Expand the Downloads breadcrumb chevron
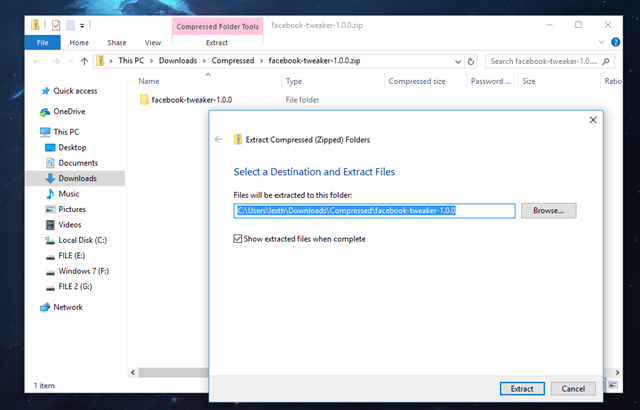The height and width of the screenshot is (410, 640). 204,61
